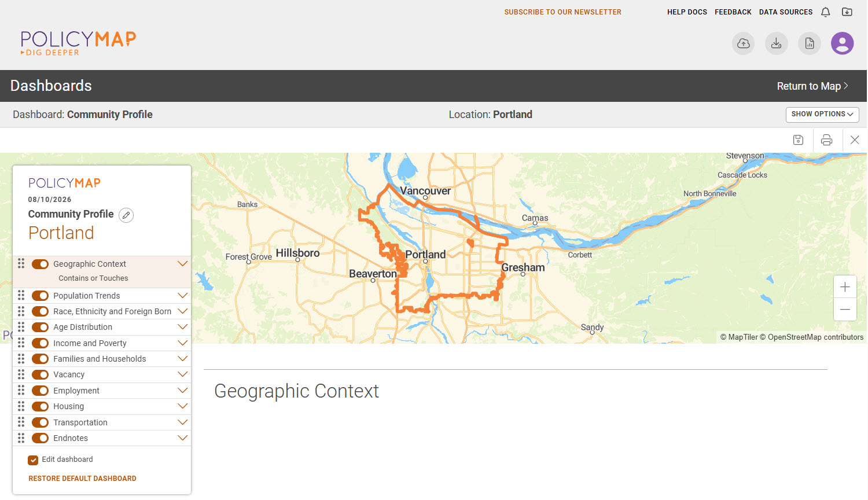Expand the Endnotes chevron
This screenshot has height=500, width=868.
coord(183,438)
